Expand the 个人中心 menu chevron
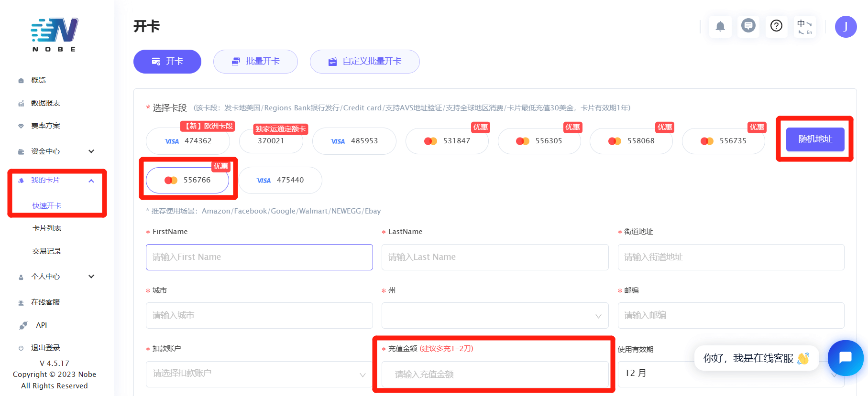868x396 pixels. (91, 277)
